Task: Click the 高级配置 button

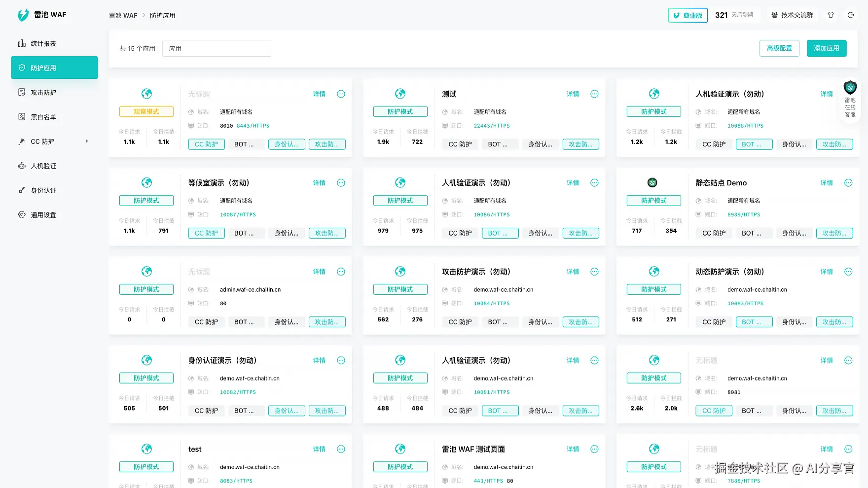Action: (779, 48)
